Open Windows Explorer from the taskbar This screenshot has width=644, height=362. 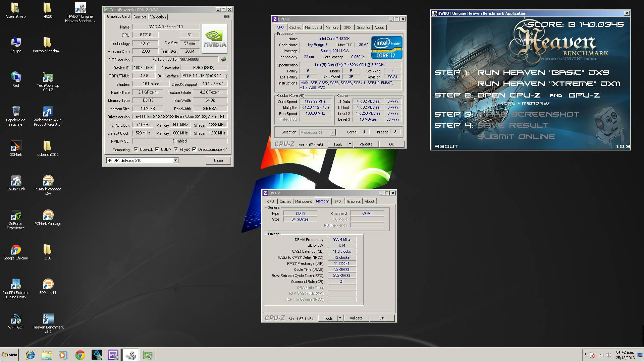[x=47, y=355]
